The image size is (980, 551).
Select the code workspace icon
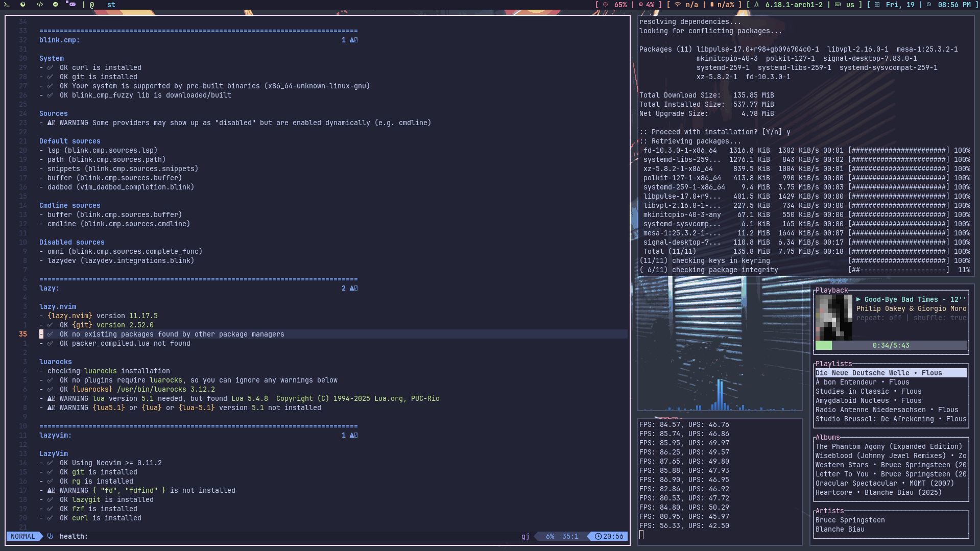pos(39,5)
